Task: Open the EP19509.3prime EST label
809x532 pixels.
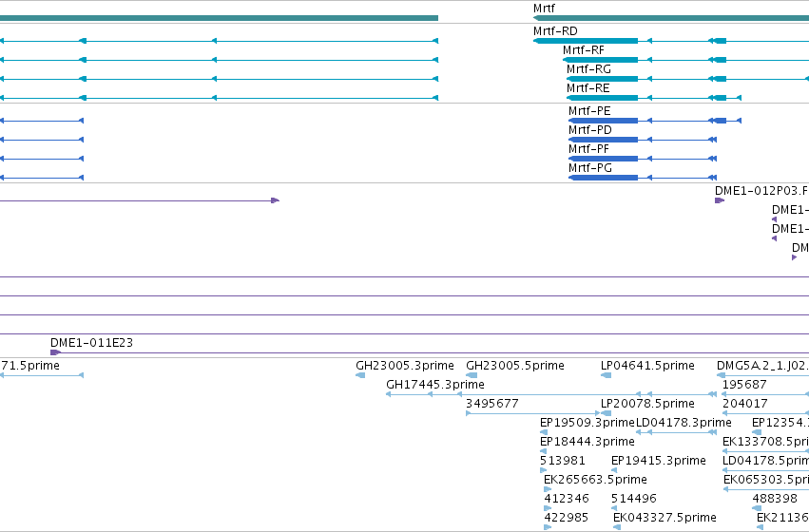Action: pos(587,423)
